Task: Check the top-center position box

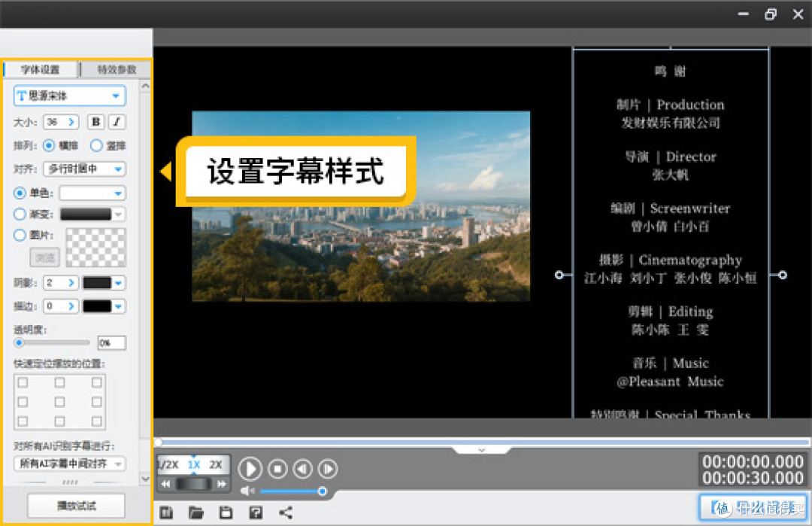Action: (x=59, y=382)
